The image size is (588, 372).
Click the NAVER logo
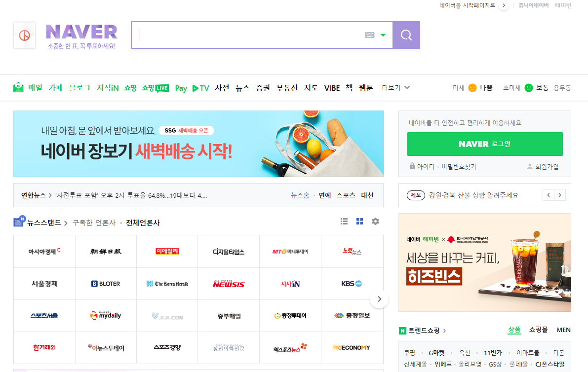(x=81, y=32)
